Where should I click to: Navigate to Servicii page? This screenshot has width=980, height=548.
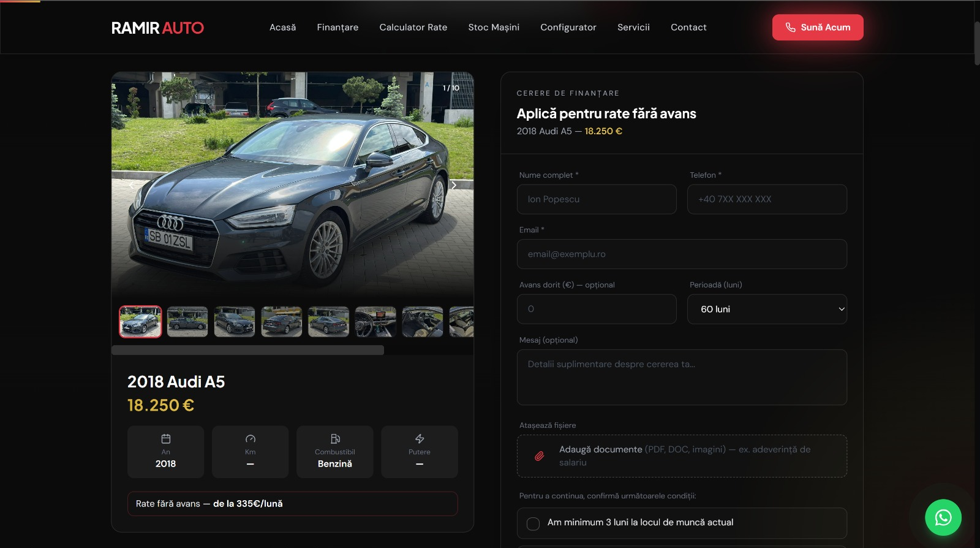tap(633, 27)
